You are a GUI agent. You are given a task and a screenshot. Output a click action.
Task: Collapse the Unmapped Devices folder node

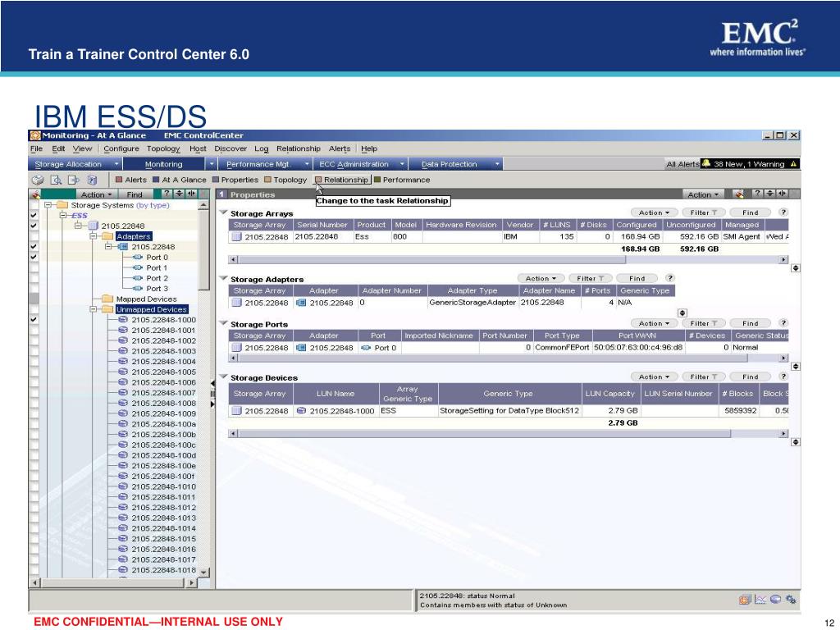[94, 309]
